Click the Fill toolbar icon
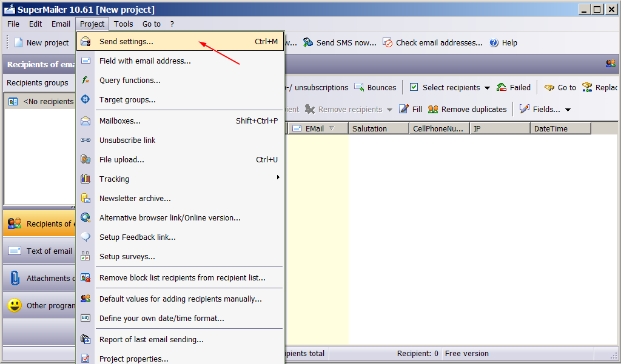The width and height of the screenshot is (621, 364). pyautogui.click(x=404, y=109)
